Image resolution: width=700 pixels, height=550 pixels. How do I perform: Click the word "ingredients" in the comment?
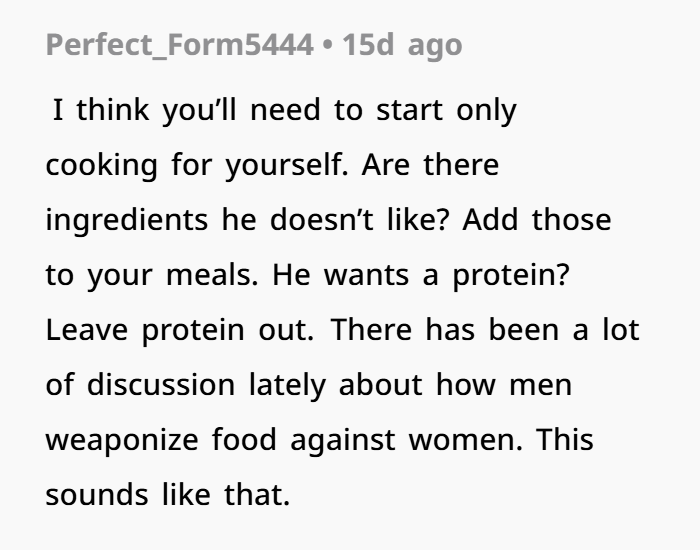pos(127,220)
